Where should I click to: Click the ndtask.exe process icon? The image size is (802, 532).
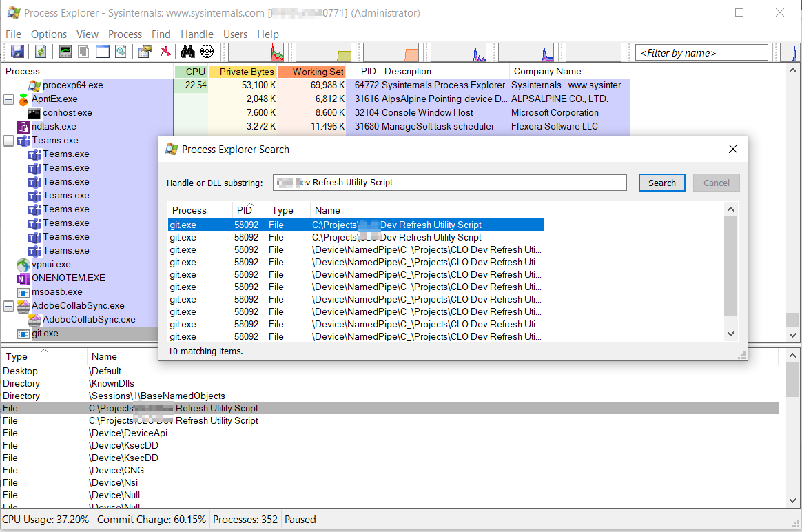pos(23,127)
